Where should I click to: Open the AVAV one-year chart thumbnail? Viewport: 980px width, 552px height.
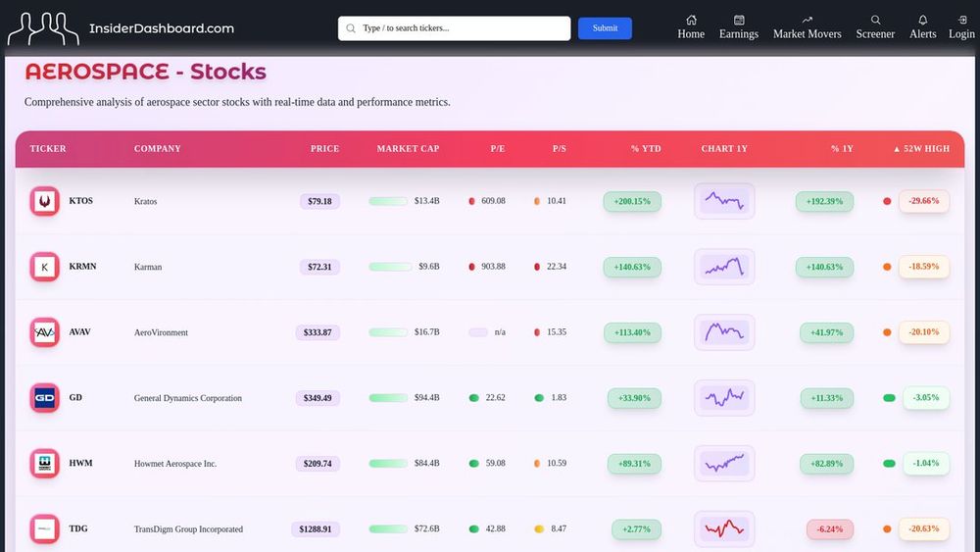pos(724,332)
